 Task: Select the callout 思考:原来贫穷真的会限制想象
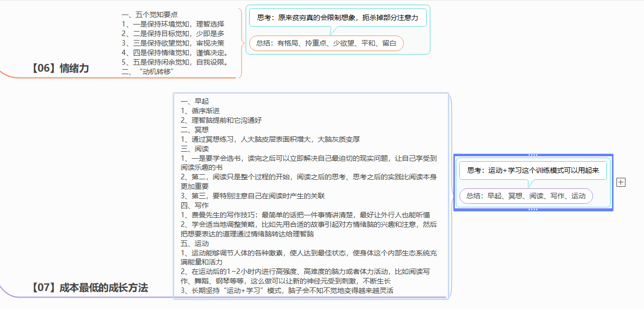[338, 18]
